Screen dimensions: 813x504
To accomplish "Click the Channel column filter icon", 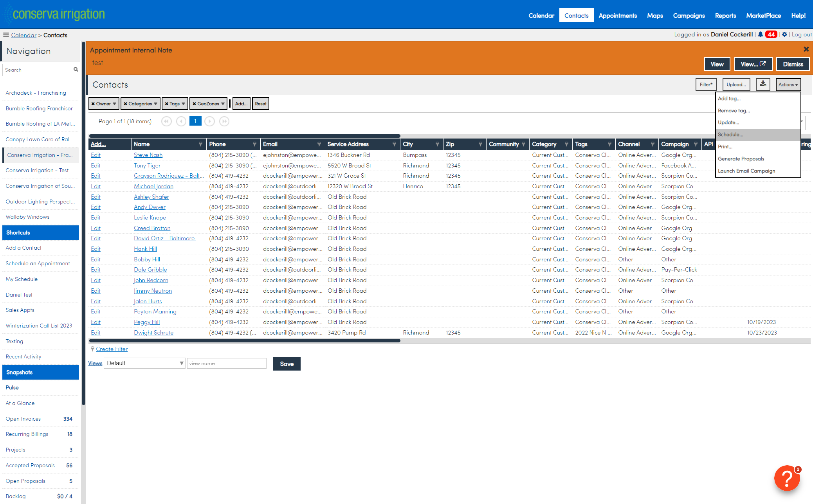I will tap(653, 144).
